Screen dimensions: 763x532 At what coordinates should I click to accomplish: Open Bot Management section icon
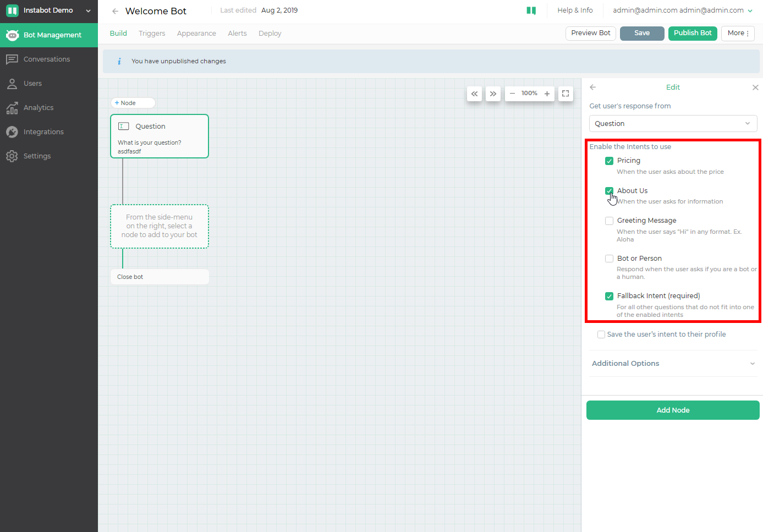coord(12,35)
